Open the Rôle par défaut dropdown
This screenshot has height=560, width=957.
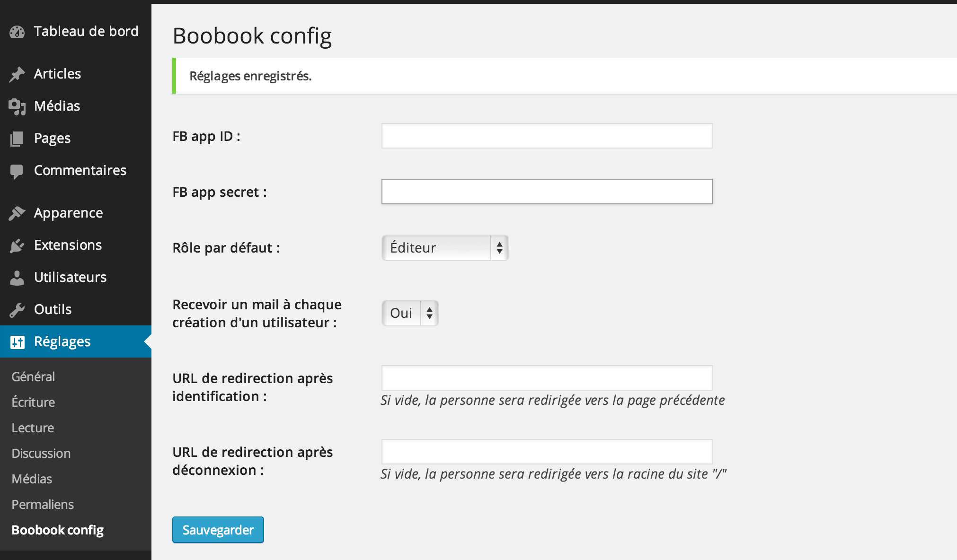445,248
